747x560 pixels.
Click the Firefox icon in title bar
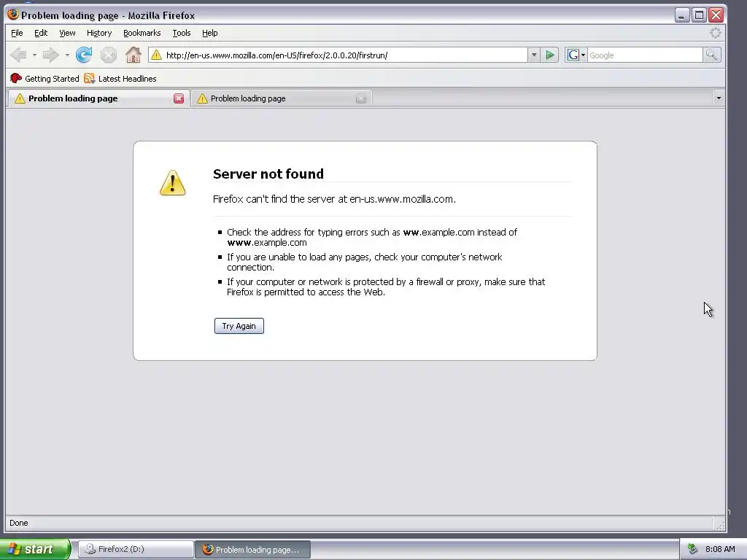tap(13, 15)
